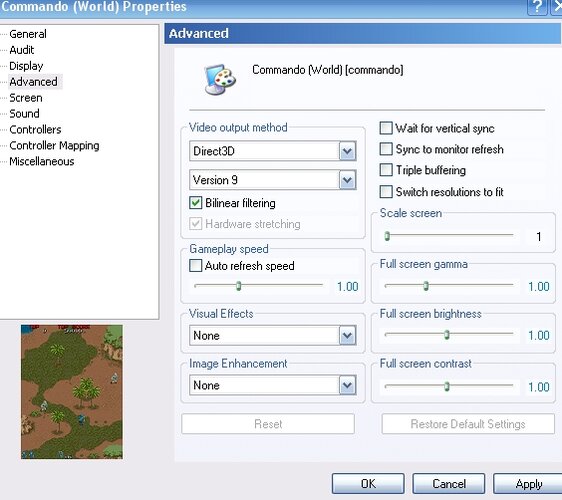The height and width of the screenshot is (500, 562).
Task: Click the Full screen contrast slider
Action: [449, 386]
